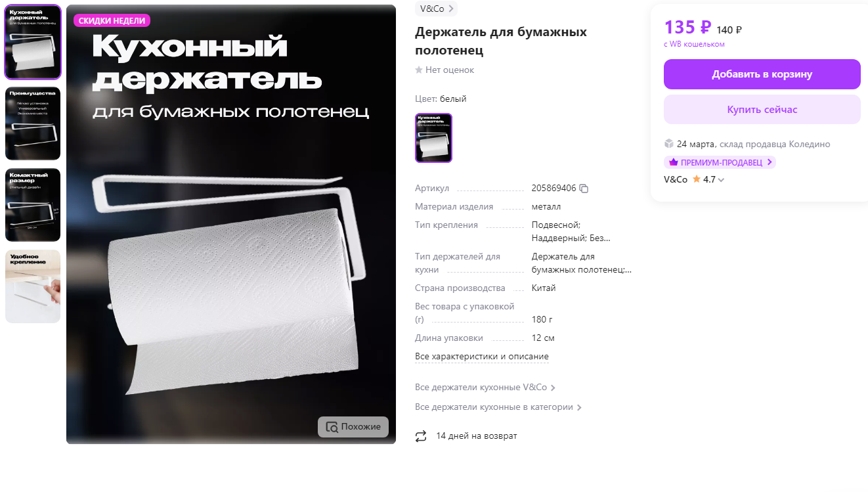Select the white color variant swatch
Image resolution: width=868 pixels, height=492 pixels.
(x=433, y=138)
